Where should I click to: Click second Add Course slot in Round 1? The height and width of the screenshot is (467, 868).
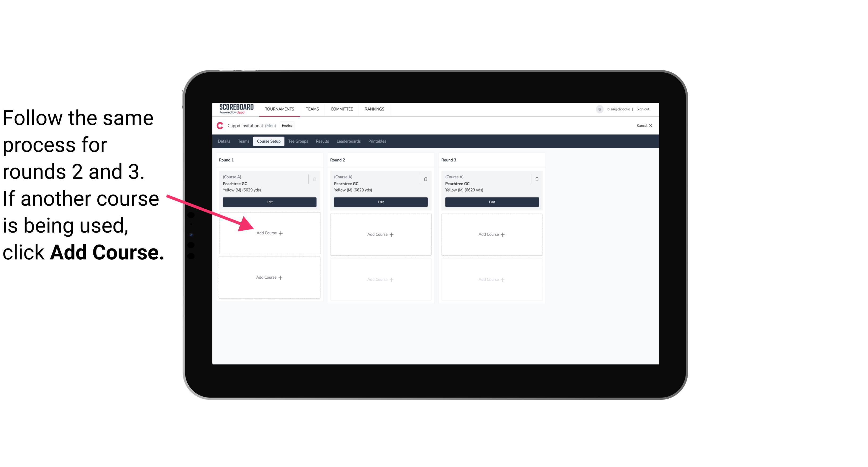[x=268, y=277]
